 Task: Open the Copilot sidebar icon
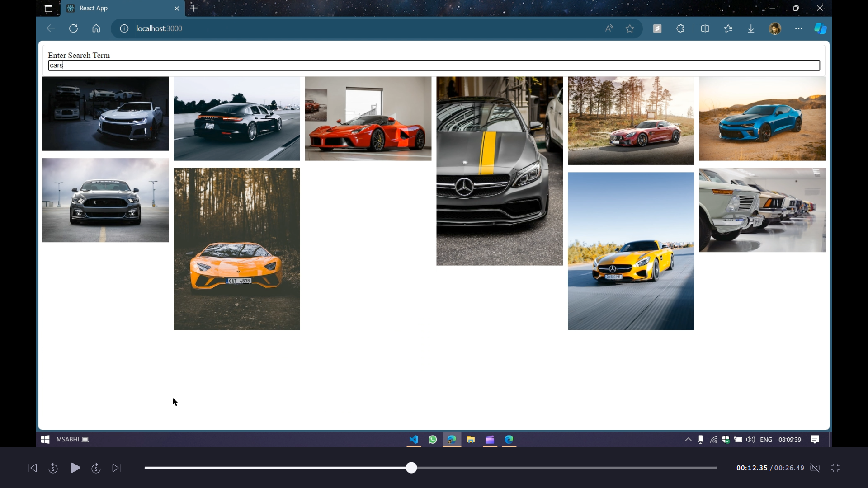point(821,28)
